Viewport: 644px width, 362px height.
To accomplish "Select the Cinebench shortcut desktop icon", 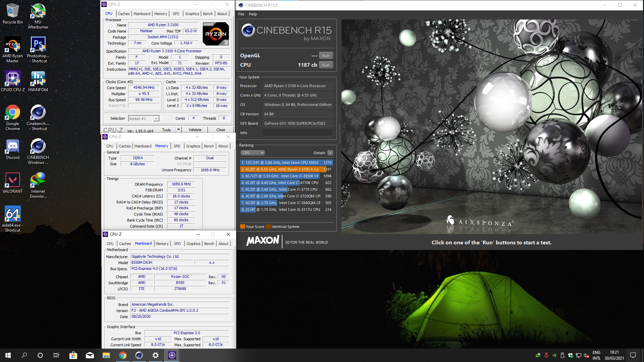I will click(38, 118).
